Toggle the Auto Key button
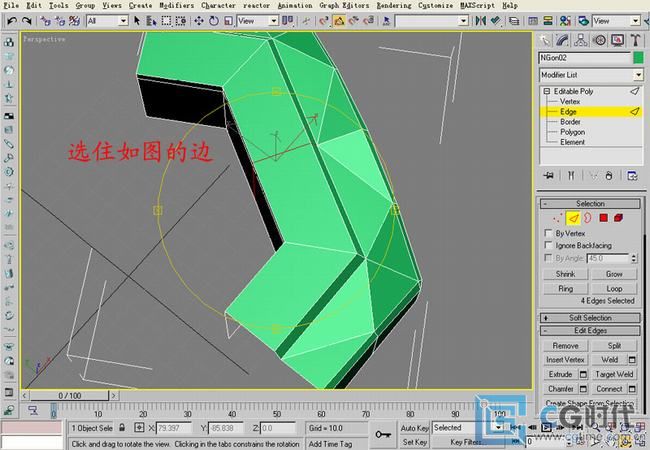 click(x=415, y=428)
